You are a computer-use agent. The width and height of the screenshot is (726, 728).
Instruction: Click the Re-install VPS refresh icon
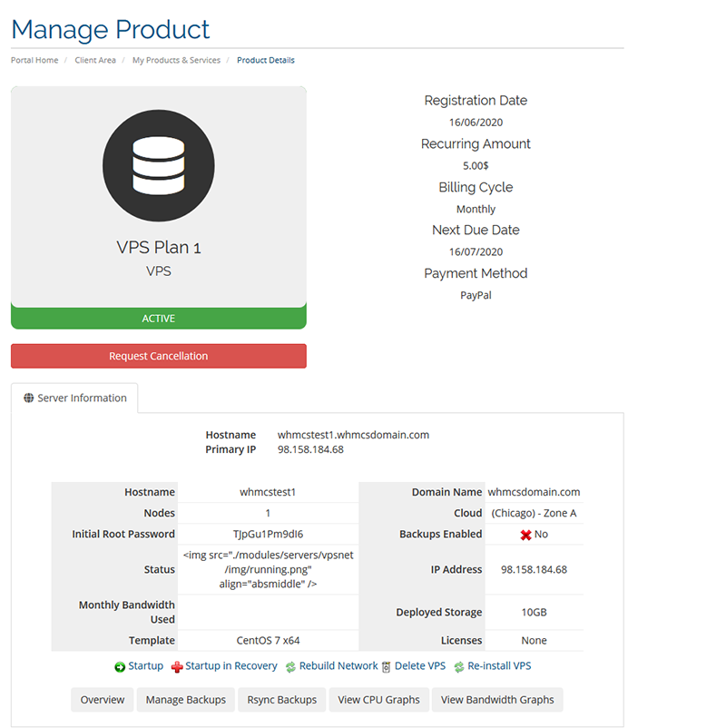[459, 667]
